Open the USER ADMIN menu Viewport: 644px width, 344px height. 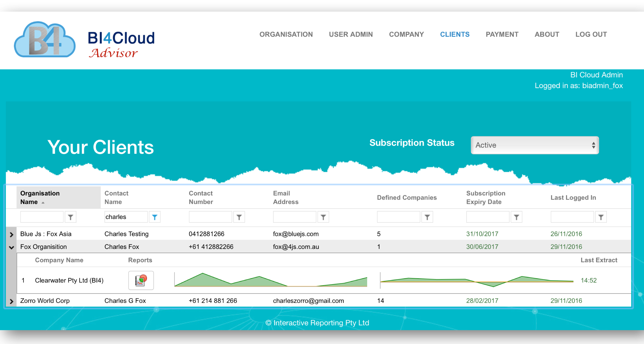click(351, 34)
